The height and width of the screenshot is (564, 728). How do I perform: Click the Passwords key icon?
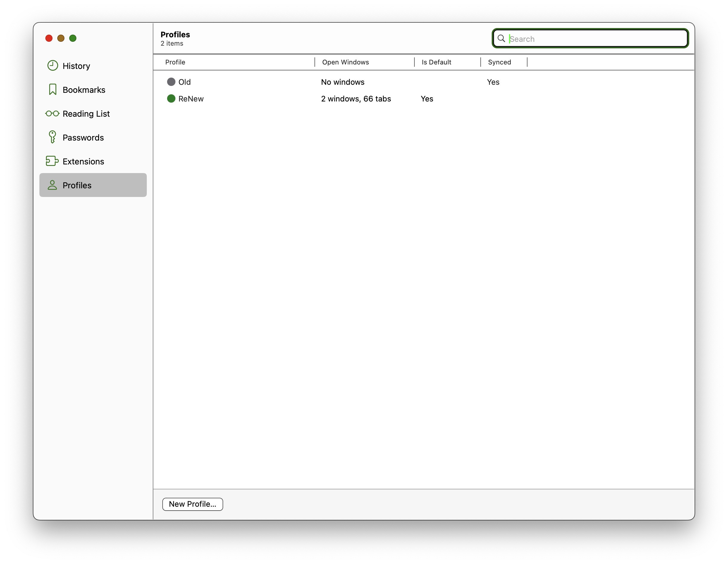point(52,137)
